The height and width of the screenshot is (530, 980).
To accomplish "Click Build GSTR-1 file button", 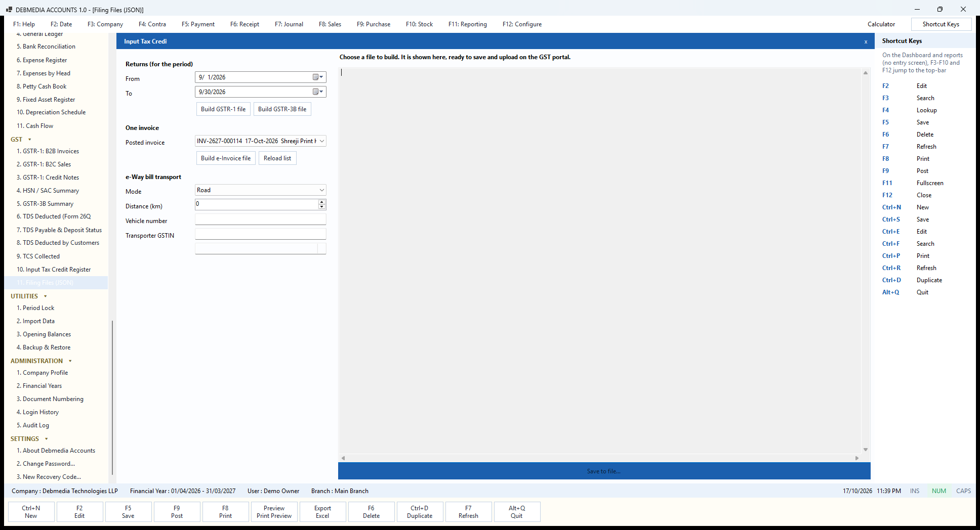I will pyautogui.click(x=223, y=109).
